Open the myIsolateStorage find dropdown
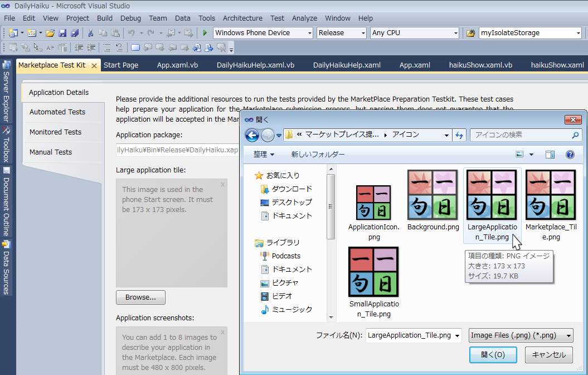The width and height of the screenshot is (588, 375). point(579,33)
